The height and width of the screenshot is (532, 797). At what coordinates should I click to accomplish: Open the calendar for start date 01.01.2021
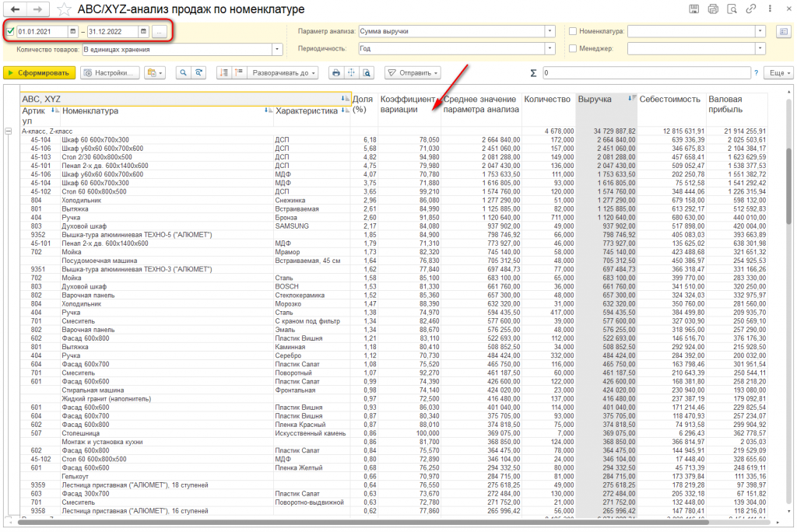point(72,32)
